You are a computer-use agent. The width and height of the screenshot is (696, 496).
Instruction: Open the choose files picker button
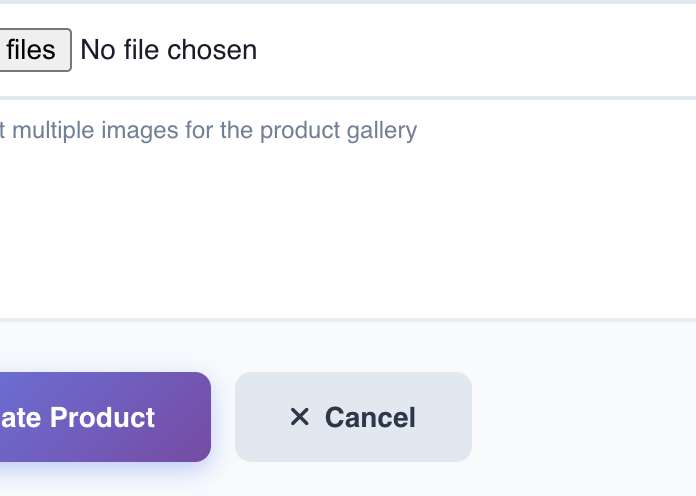[x=33, y=50]
